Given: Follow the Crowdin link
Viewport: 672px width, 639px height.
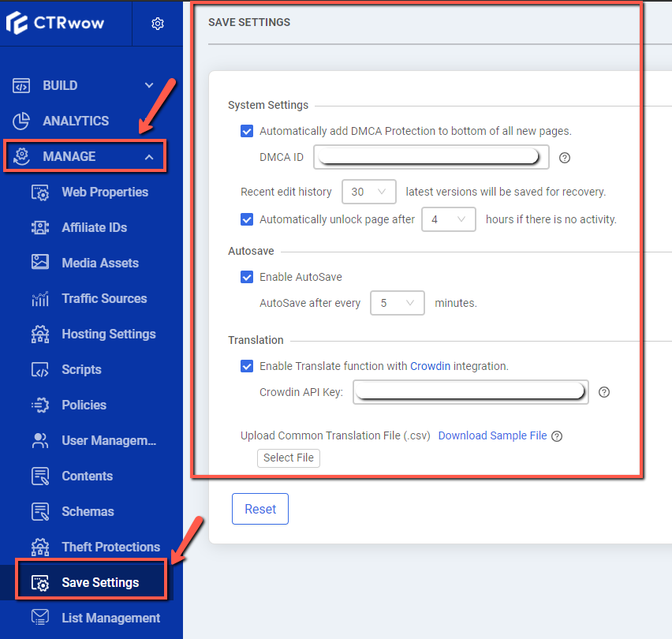Looking at the screenshot, I should [x=430, y=366].
